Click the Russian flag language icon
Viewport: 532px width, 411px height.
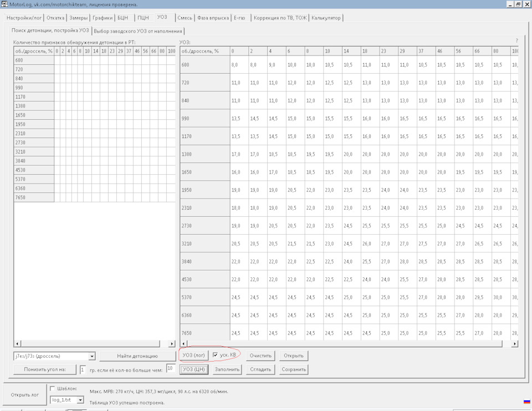coord(527,402)
